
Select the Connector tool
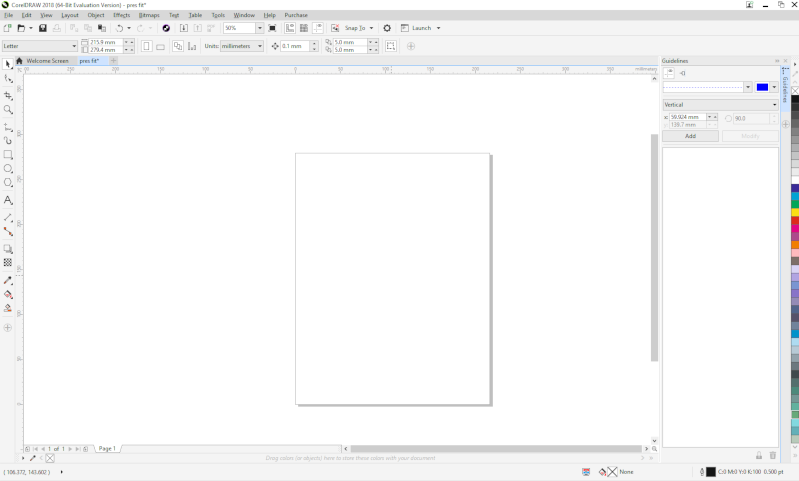[8, 231]
